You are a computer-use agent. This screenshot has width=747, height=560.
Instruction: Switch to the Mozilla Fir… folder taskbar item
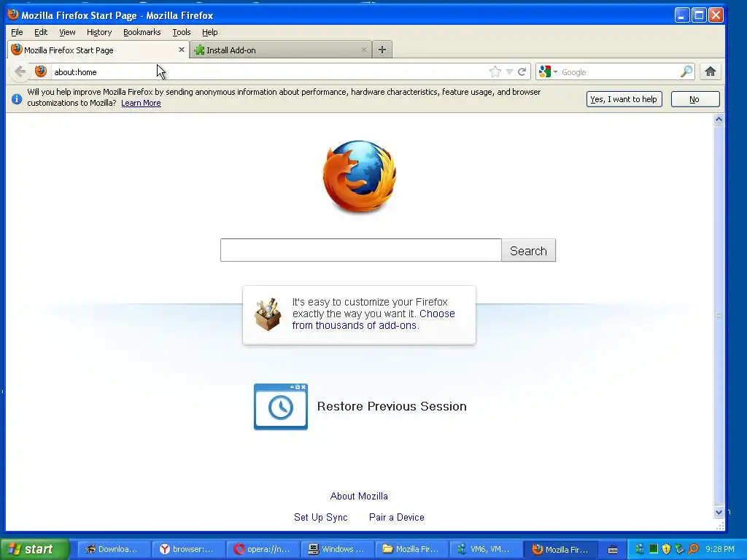pos(411,549)
